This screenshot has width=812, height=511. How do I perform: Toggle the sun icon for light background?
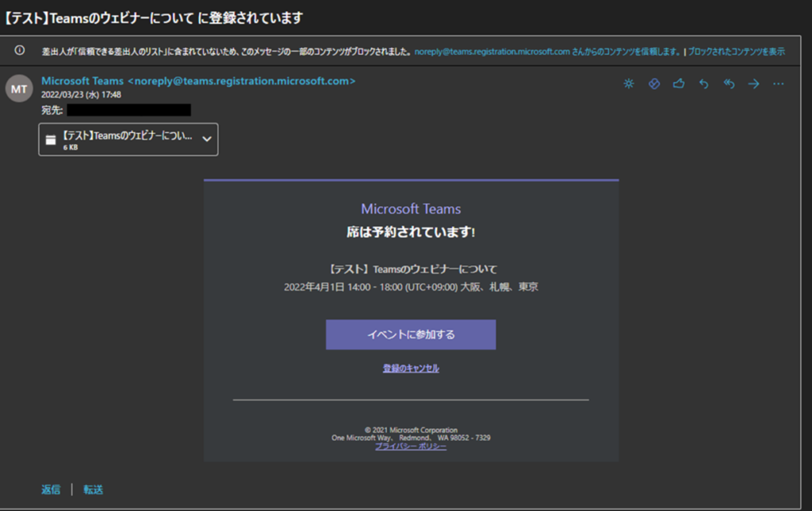629,84
